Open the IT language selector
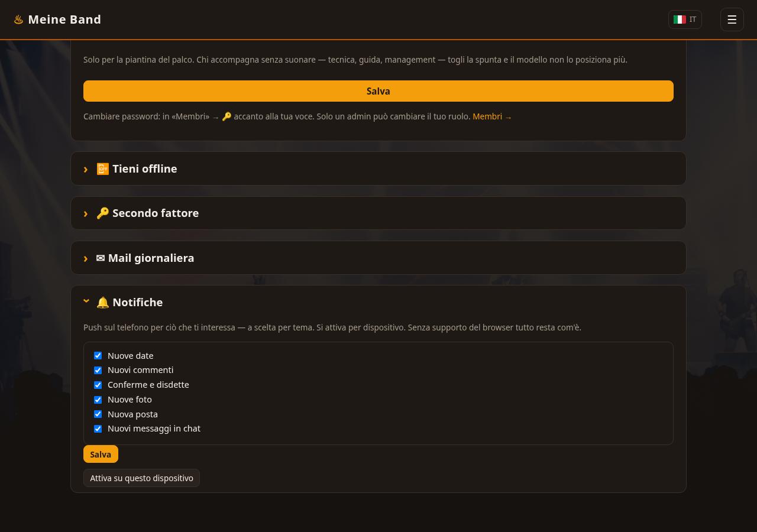This screenshot has height=532, width=757. (x=685, y=20)
